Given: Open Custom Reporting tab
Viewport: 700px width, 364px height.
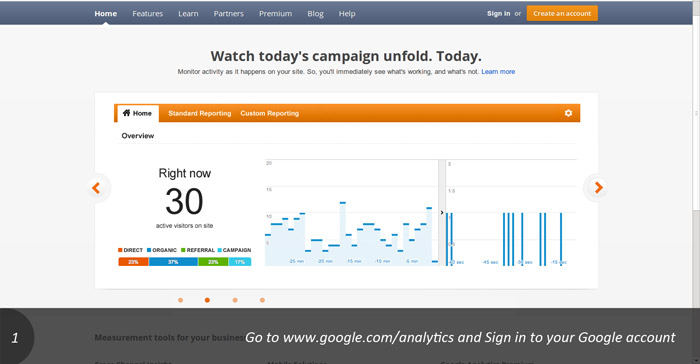Looking at the screenshot, I should pyautogui.click(x=270, y=113).
